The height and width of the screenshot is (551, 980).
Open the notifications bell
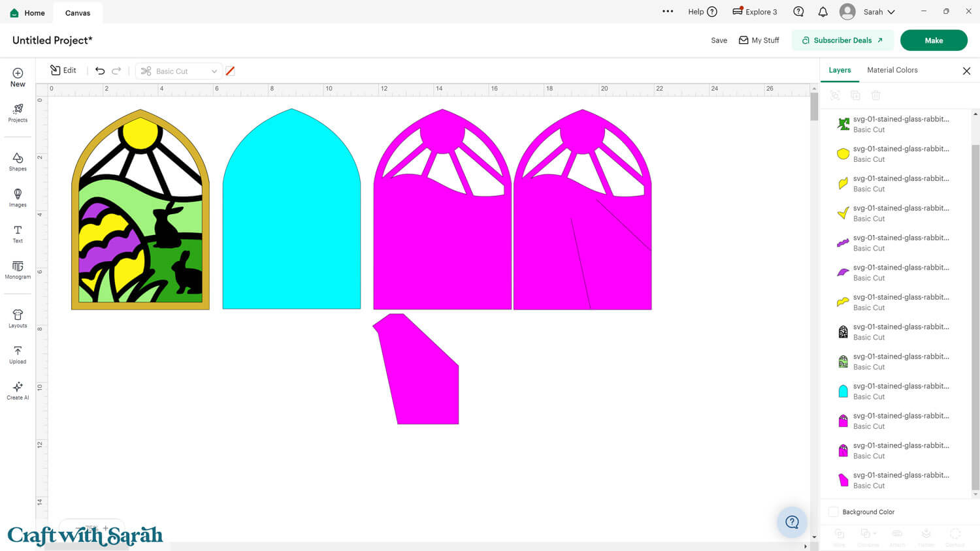click(x=823, y=12)
